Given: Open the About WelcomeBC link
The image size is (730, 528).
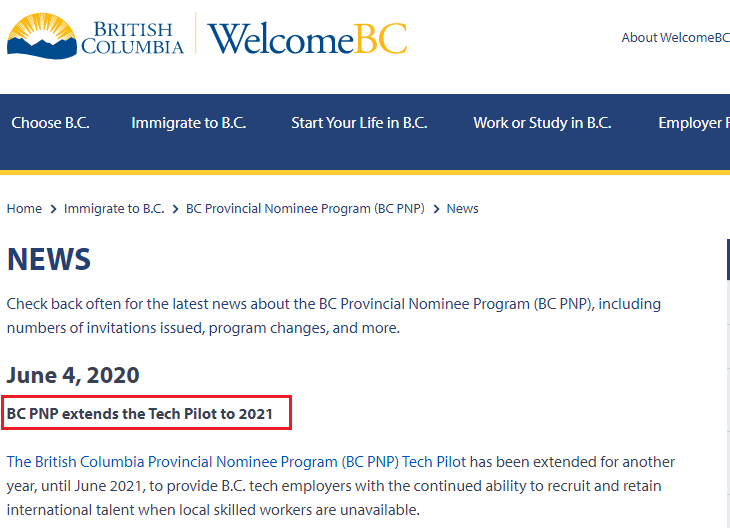Looking at the screenshot, I should click(675, 37).
